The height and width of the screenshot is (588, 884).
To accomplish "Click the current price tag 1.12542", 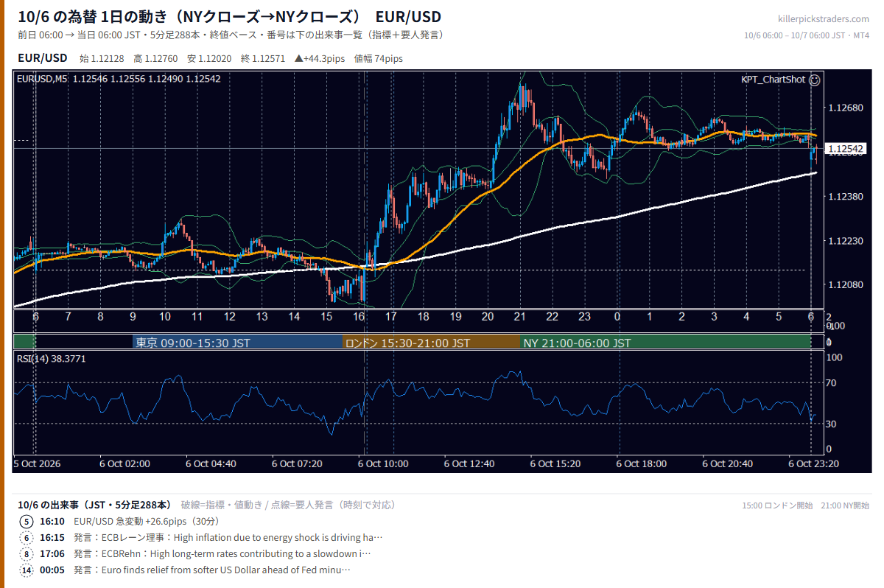I will pos(844,149).
